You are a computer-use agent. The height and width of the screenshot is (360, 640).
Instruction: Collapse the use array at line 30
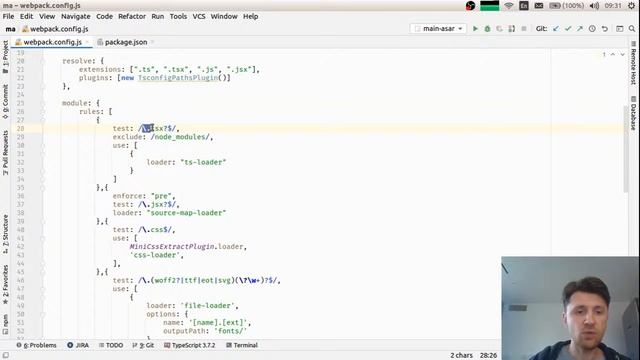42,145
